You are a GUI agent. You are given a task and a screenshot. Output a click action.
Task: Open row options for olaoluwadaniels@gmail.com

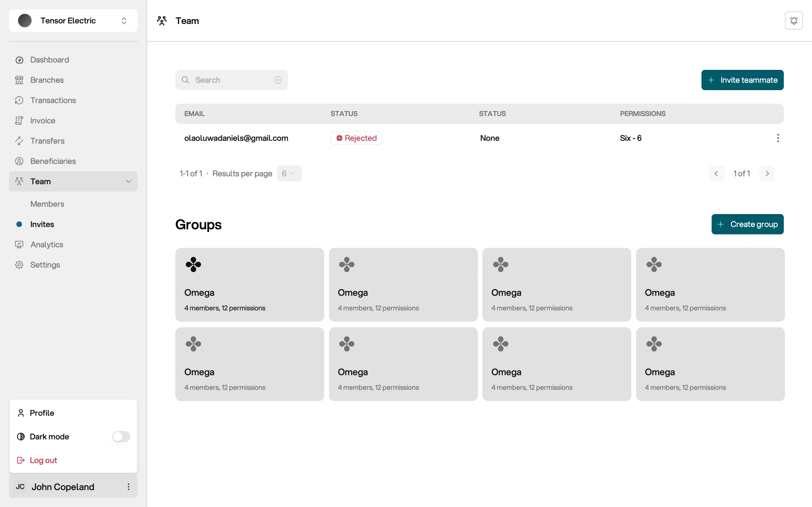point(778,138)
